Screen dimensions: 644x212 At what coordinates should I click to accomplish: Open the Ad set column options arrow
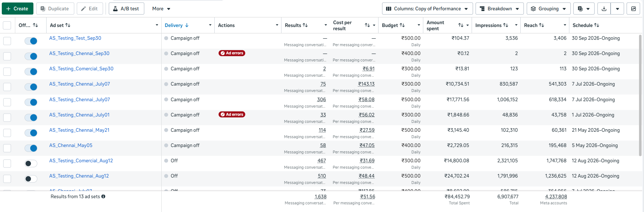pos(157,25)
